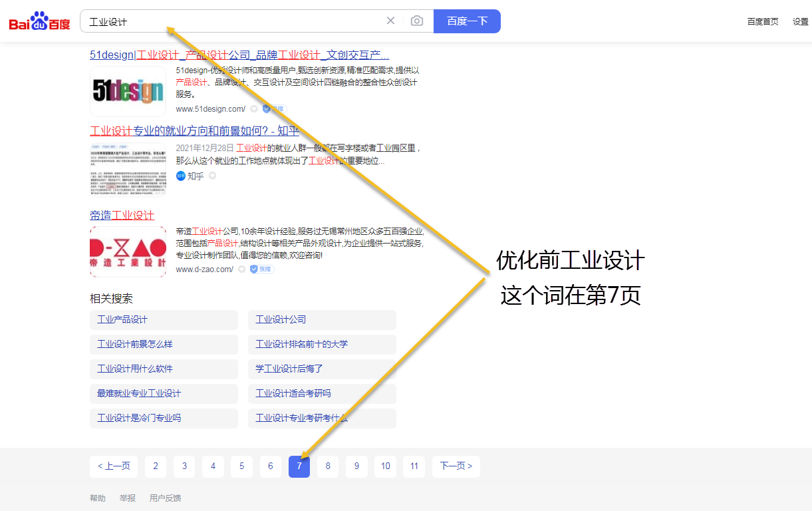Open 百度首页 link in the header

tap(763, 22)
